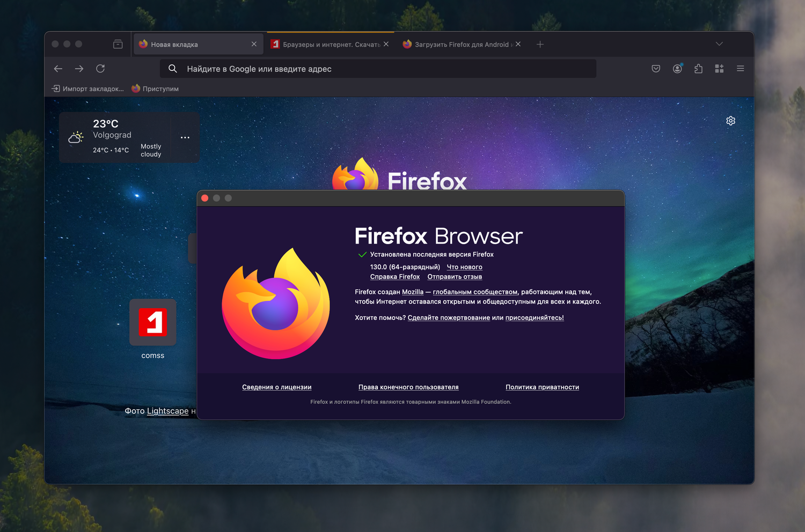Open the Что нового link
The image size is (805, 532).
(x=465, y=267)
